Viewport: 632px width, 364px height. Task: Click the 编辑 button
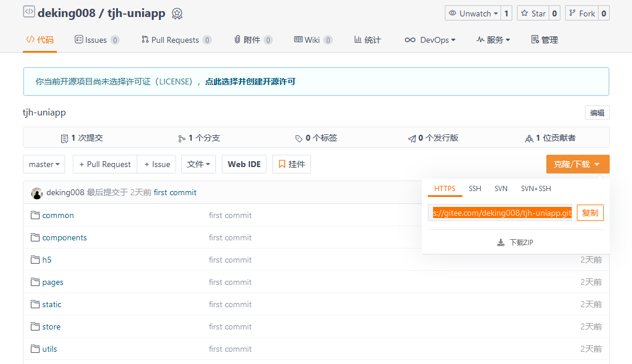click(x=597, y=113)
